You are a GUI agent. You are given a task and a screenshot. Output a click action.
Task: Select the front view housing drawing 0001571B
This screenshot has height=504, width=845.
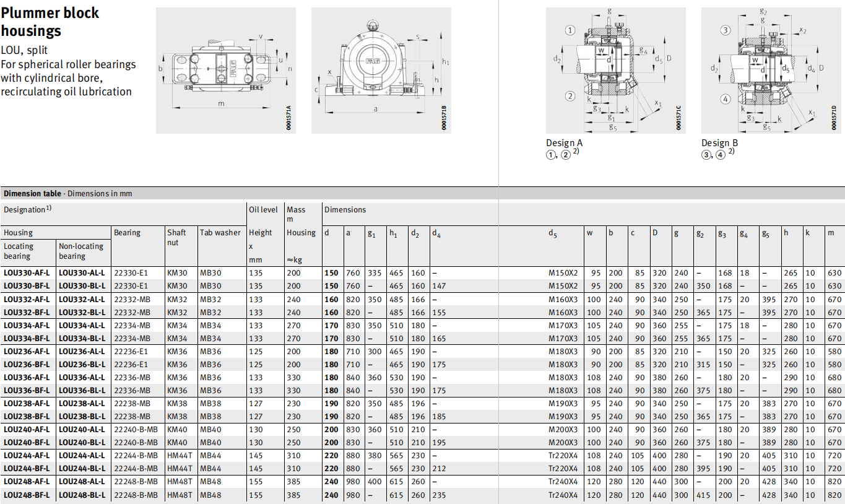coord(380,70)
